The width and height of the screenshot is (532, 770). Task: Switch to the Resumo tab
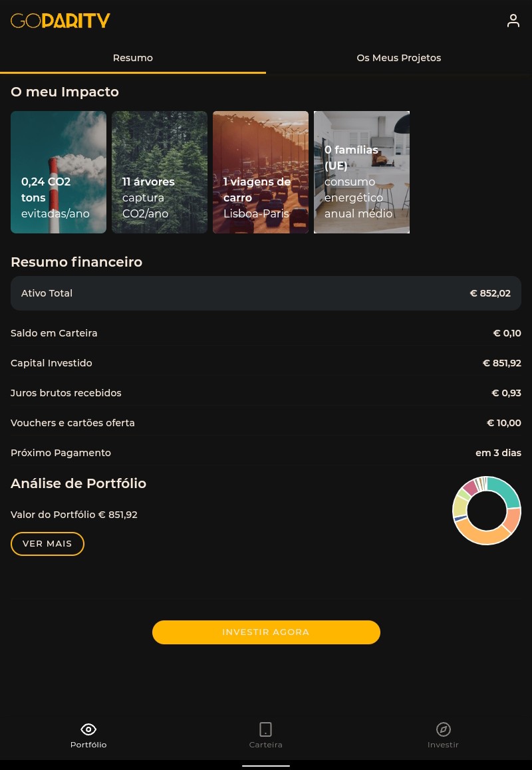coord(133,58)
